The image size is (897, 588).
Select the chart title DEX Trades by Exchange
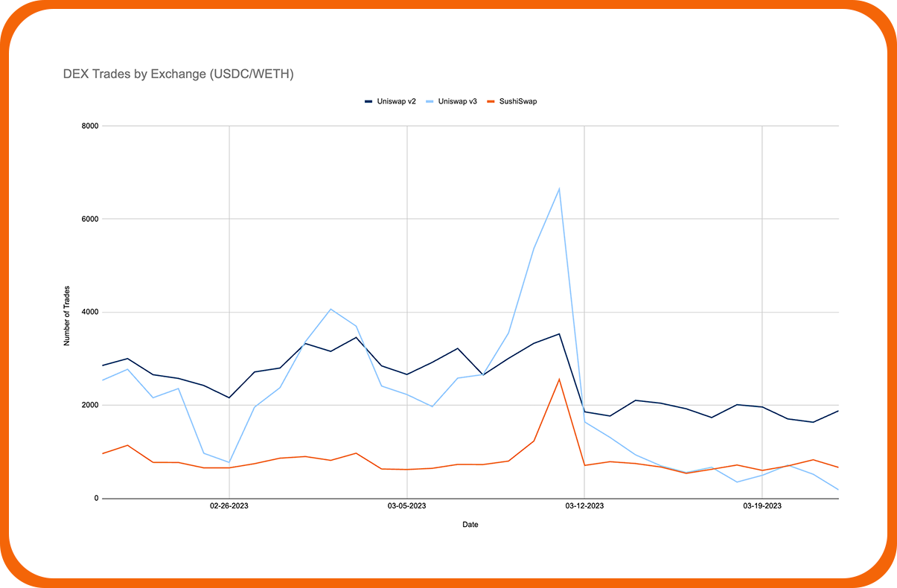click(x=179, y=74)
